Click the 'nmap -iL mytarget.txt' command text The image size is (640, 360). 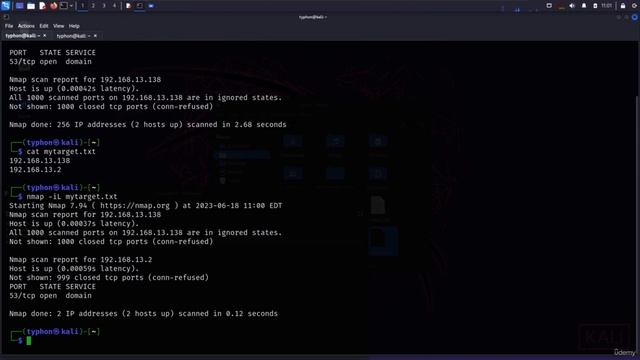(72, 196)
